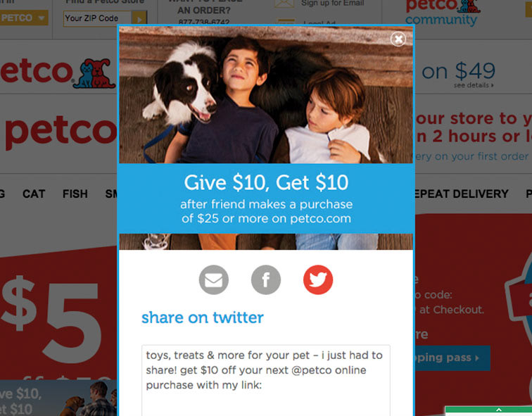
Task: Click the Give $10 Get $10 corner banner
Action: (58, 398)
